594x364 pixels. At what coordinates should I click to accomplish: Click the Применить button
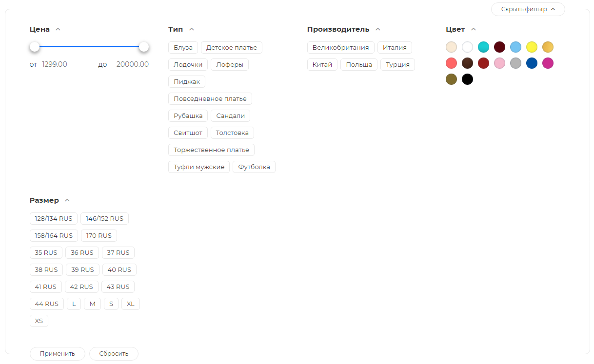(58, 354)
